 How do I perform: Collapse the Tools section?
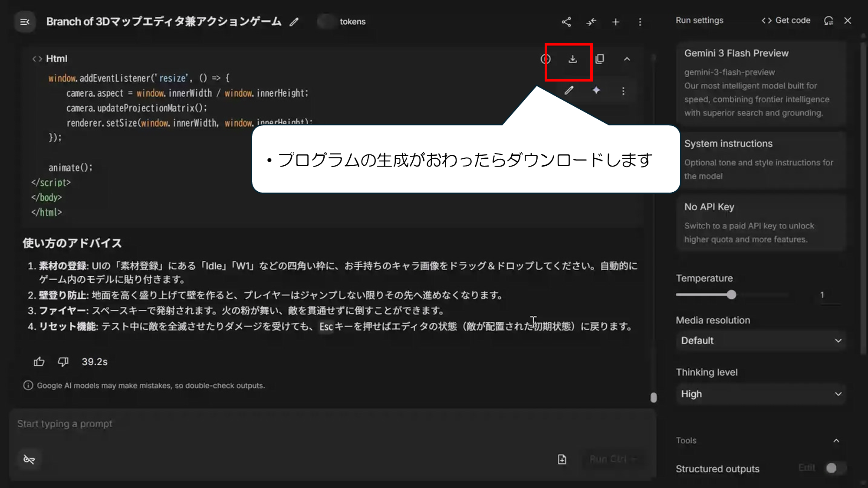(836, 441)
